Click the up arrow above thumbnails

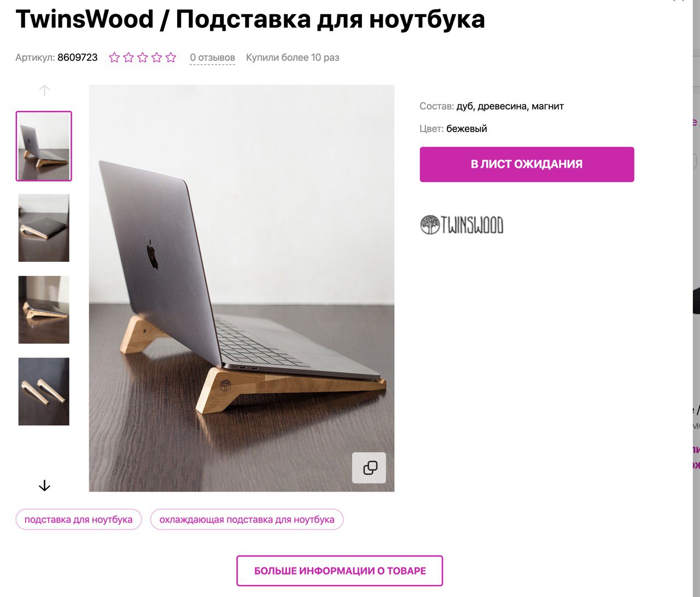(45, 90)
